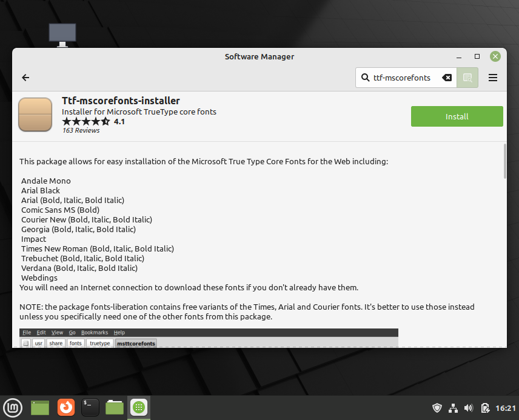Screen dimensions: 519x420
Task: Click the text 'Impact'
Action: [33, 239]
